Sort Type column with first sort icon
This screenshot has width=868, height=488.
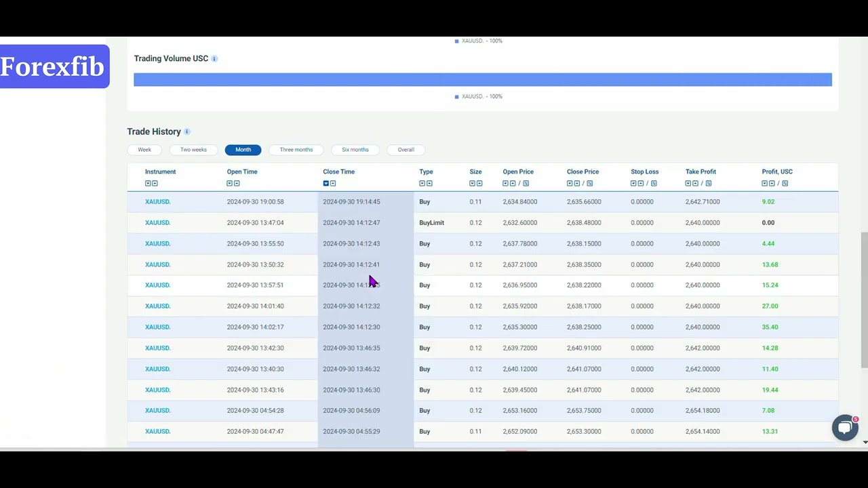pyautogui.click(x=422, y=184)
